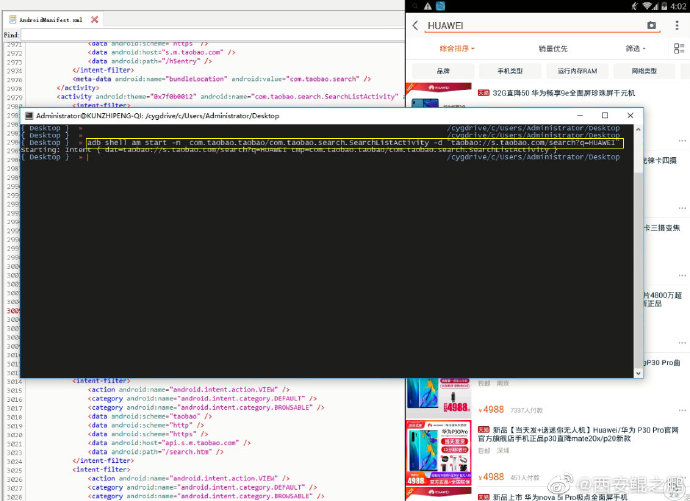Tap the camera image-search icon
690x501 pixels.
pyautogui.click(x=651, y=26)
